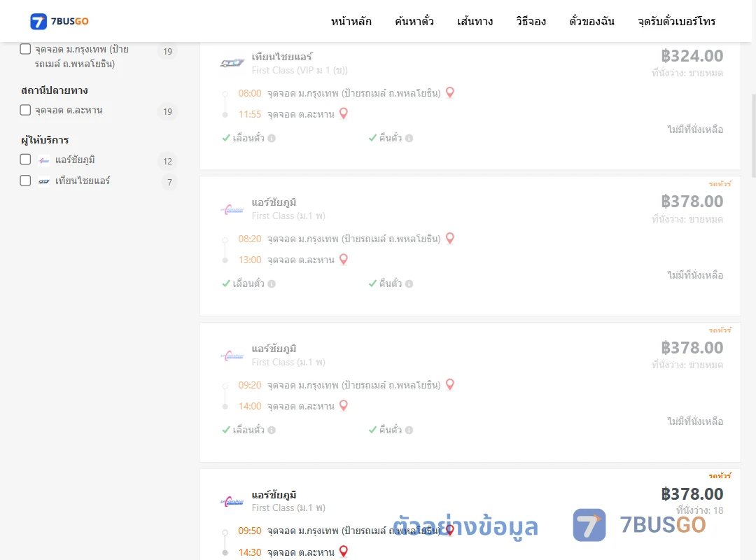756x560 pixels.
Task: Click ที่นั่งว่าง: 18 seat count
Action: (699, 510)
